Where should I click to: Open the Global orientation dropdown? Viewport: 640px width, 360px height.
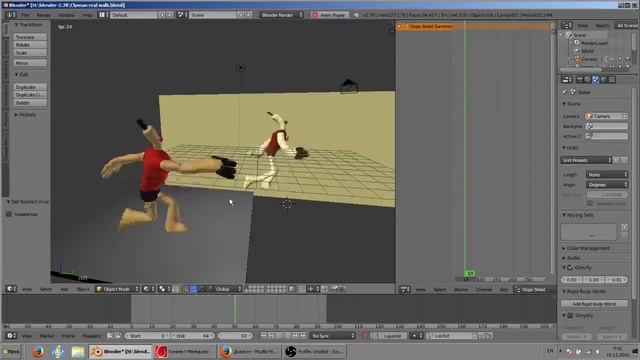click(x=224, y=289)
